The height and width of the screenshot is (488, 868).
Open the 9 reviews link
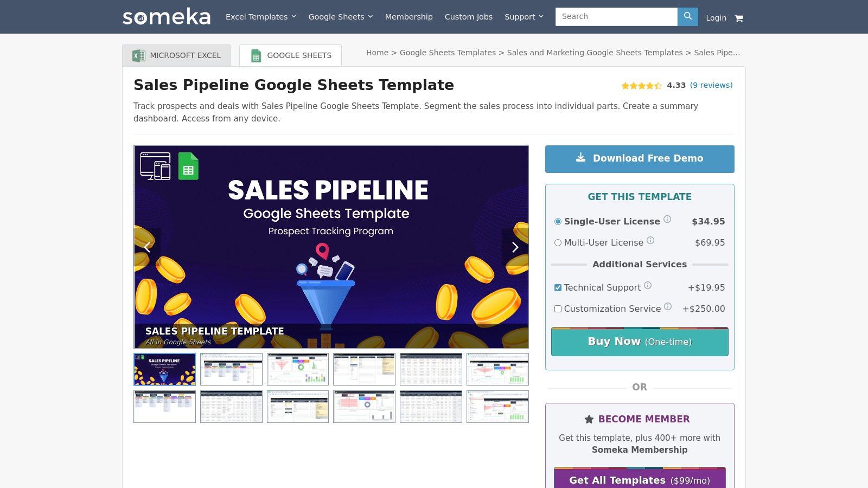(711, 85)
